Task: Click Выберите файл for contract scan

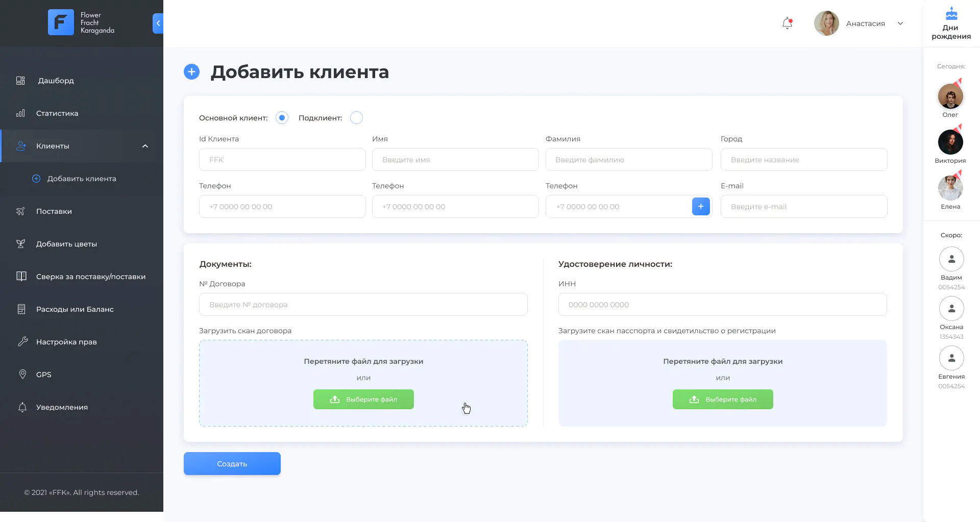Action: [363, 400]
